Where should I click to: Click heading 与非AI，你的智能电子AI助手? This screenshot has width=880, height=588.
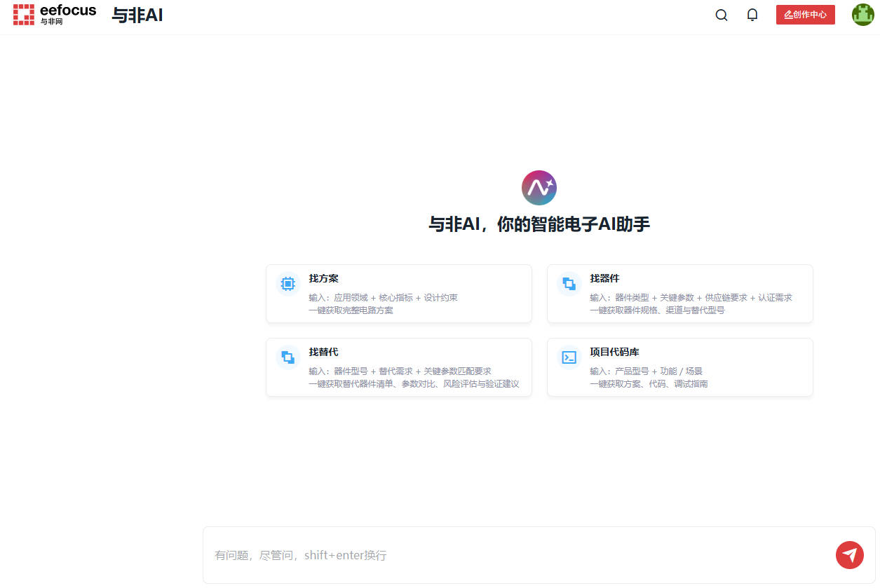tap(539, 224)
